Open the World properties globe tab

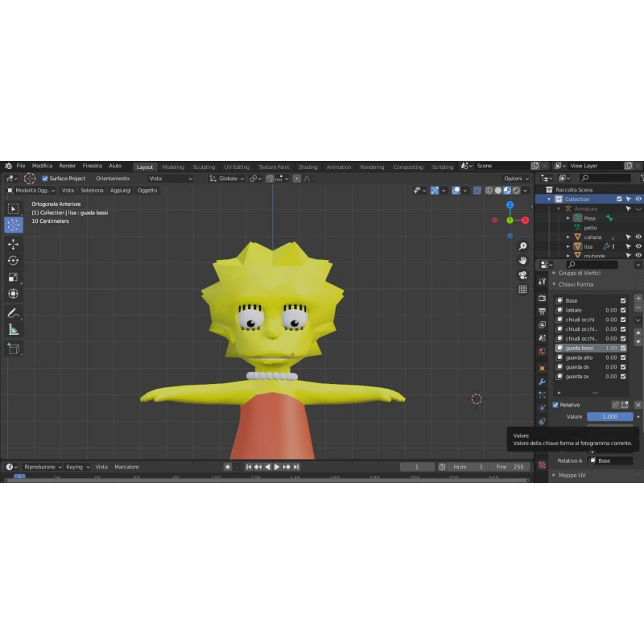click(x=542, y=351)
